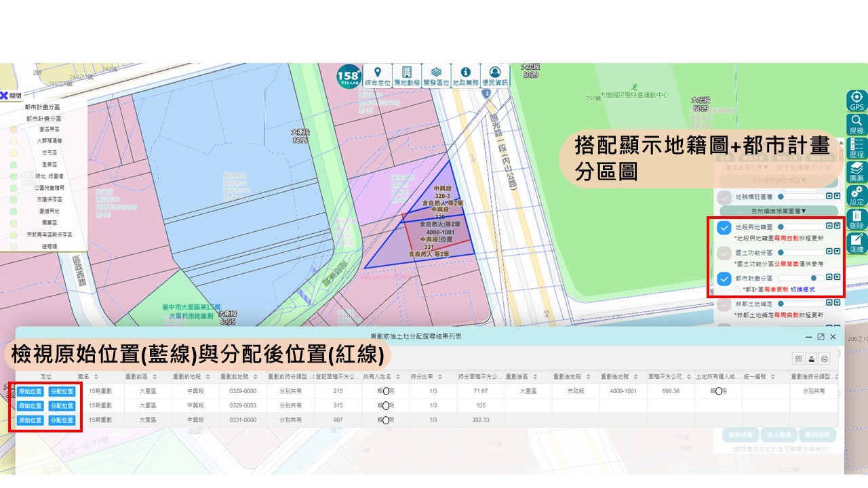Screen dimensions: 868x488
Task: Open the 歷程 history panel
Action: pyautogui.click(x=856, y=148)
